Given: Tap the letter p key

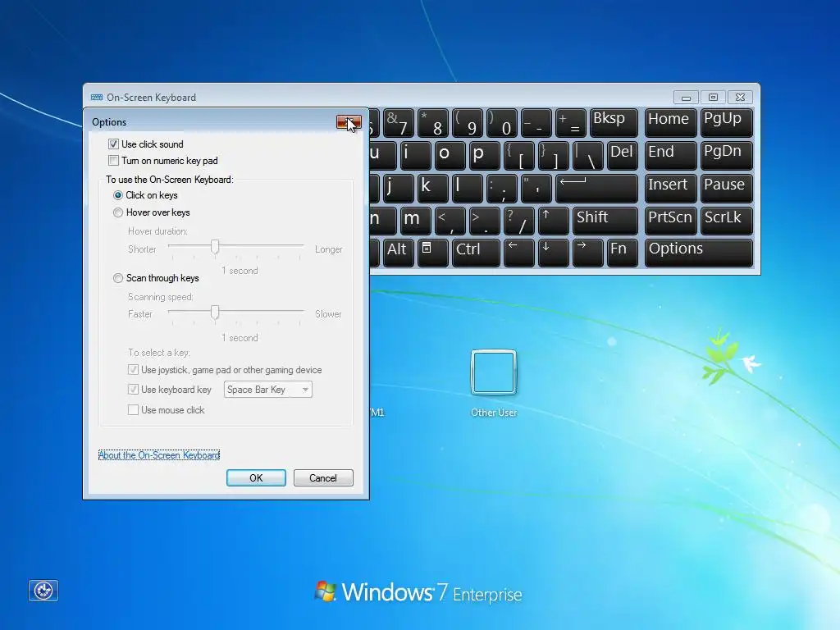Looking at the screenshot, I should pyautogui.click(x=484, y=155).
